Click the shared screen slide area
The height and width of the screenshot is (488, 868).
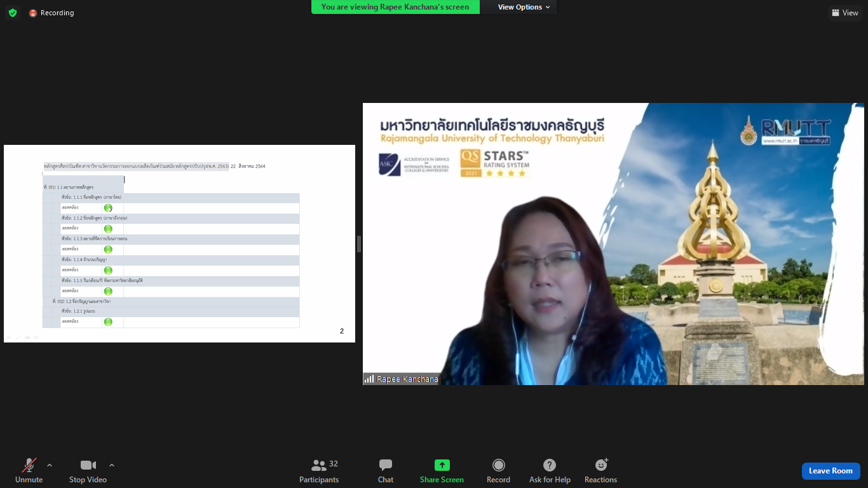click(x=179, y=243)
